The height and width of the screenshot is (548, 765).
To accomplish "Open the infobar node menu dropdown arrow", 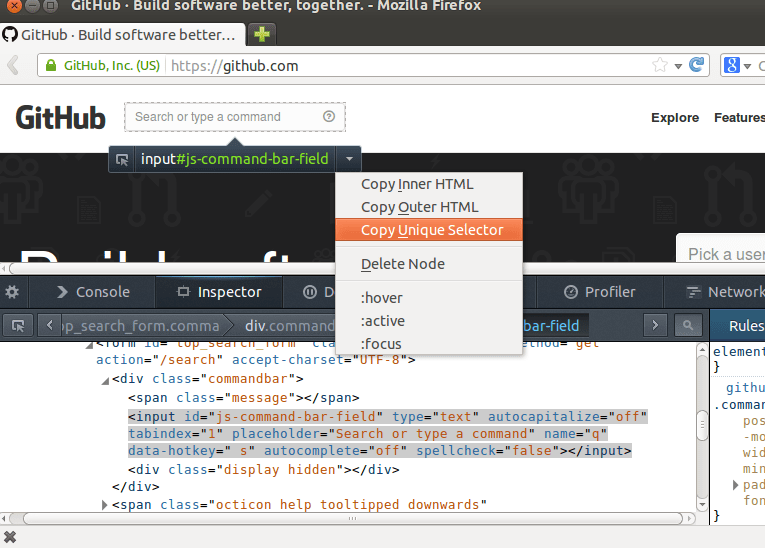I will click(349, 159).
